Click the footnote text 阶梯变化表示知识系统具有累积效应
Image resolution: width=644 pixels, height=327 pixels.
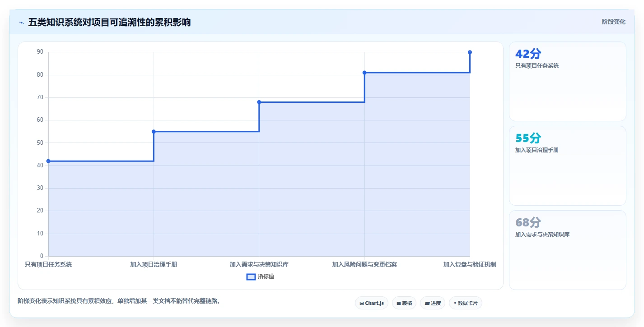65,301
